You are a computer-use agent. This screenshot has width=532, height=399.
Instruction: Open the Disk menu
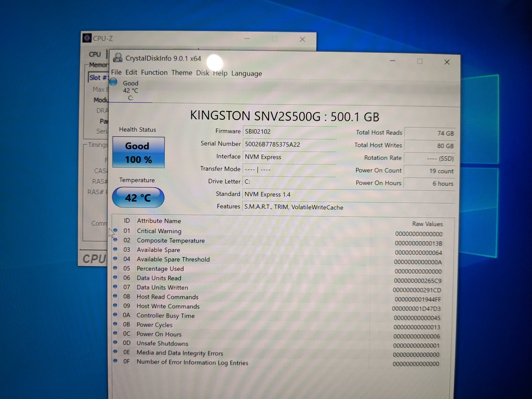click(x=202, y=73)
